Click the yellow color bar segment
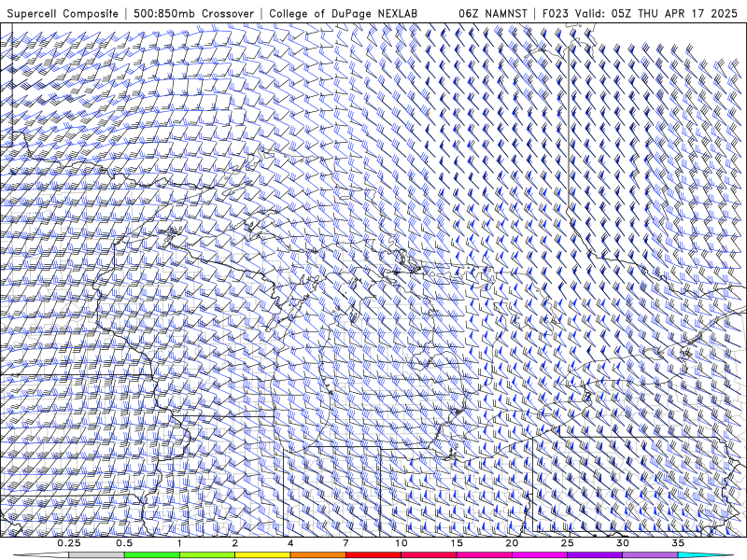Screen dimensions: 747x560 (262, 555)
